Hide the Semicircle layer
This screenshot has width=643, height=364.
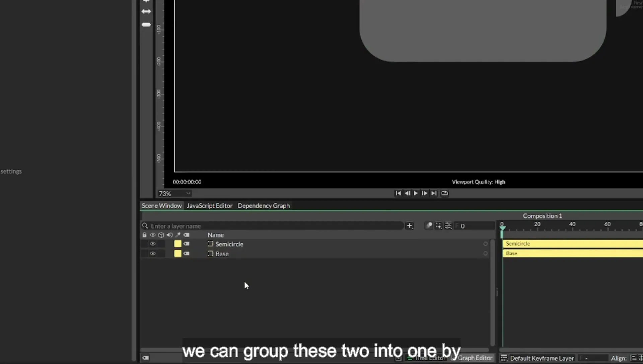[153, 244]
